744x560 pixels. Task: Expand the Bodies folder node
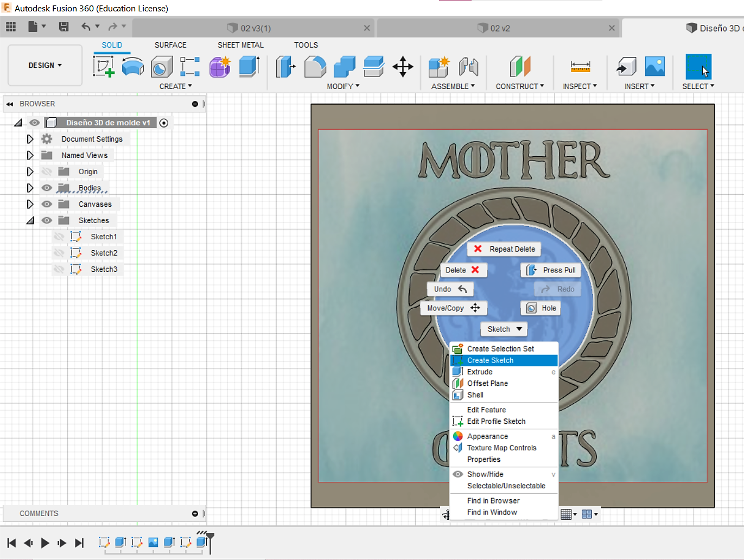(30, 188)
